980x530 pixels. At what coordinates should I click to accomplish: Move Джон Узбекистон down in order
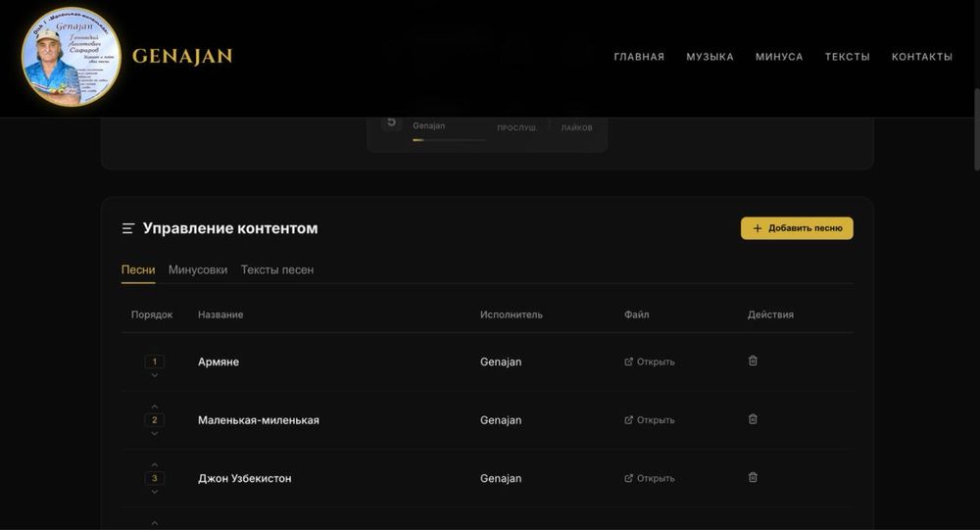pos(155,492)
